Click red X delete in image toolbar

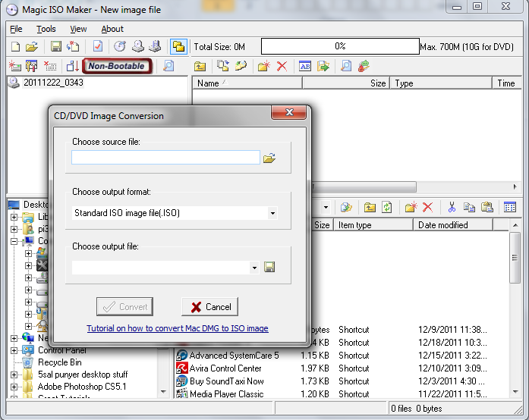pos(282,66)
